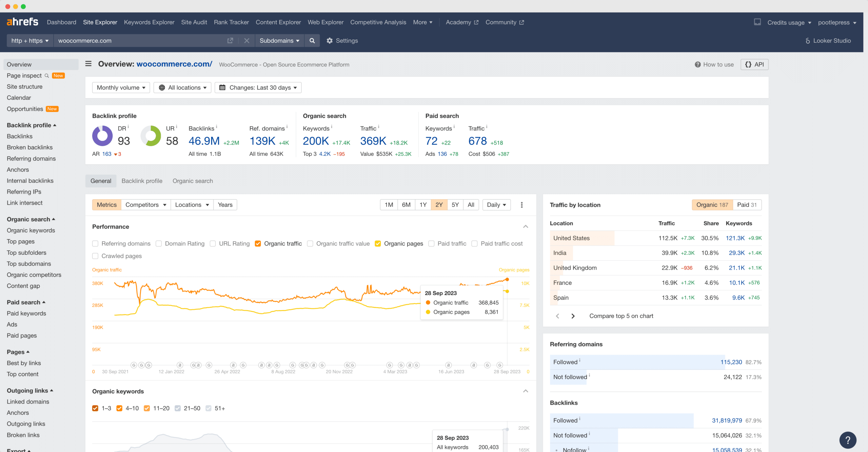Click Backlinks info icon
Screen dimensions: 868x452
pyautogui.click(x=217, y=127)
